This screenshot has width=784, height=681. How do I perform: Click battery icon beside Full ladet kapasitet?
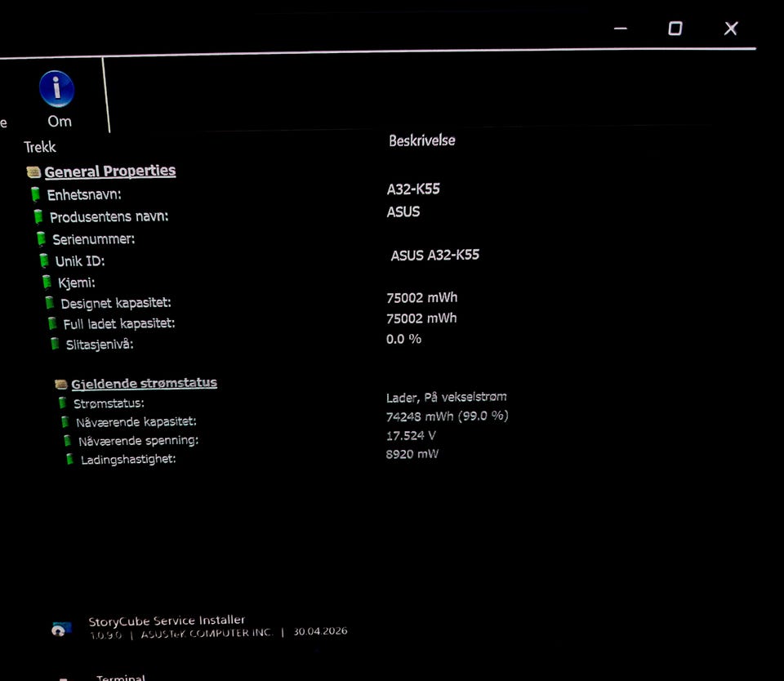click(x=52, y=323)
